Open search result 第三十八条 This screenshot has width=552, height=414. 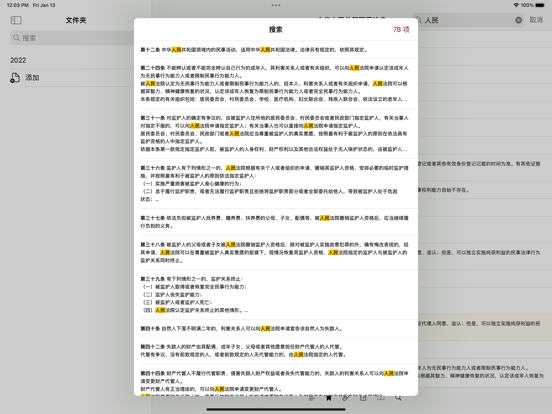pos(276,252)
